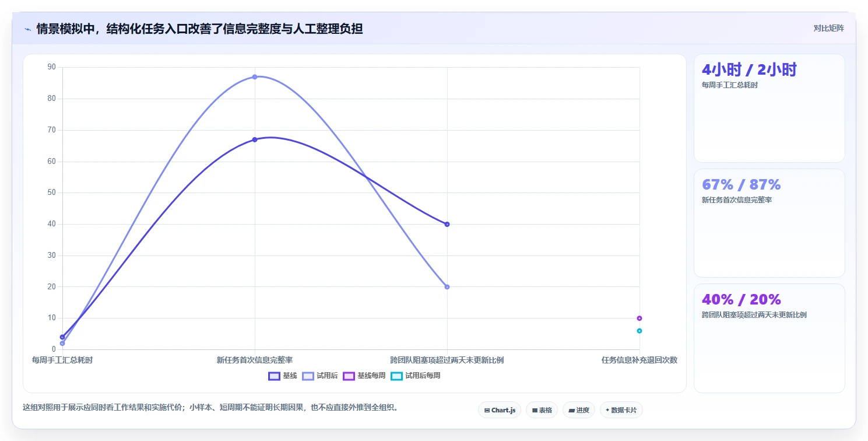868x441 pixels.
Task: Toggle the 基线 legend entry
Action: [x=283, y=376]
